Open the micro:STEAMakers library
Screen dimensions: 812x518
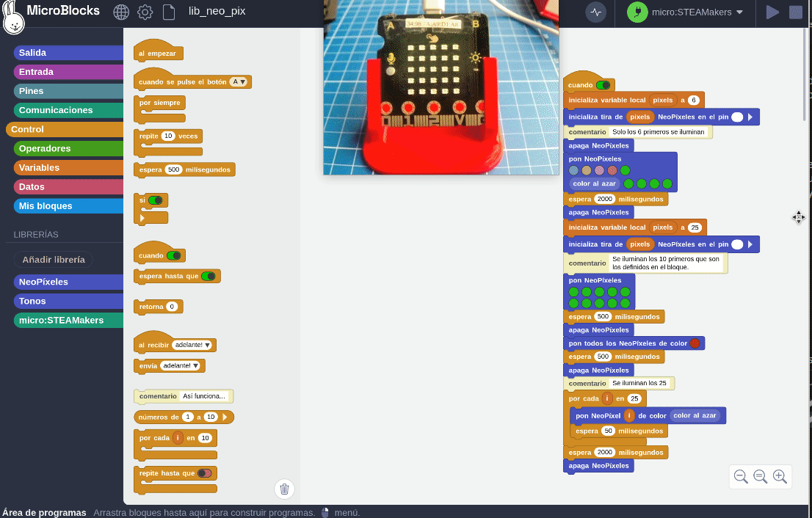[68, 321]
